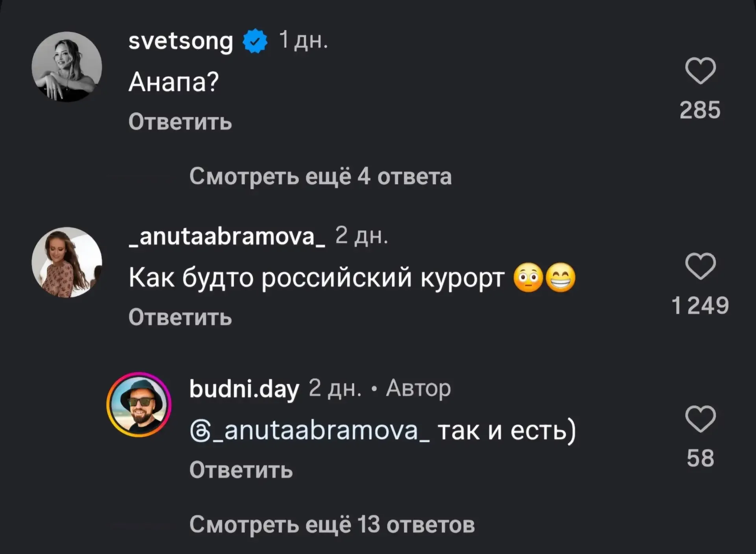The image size is (756, 554).
Task: Reply to _anutaabramova_'s comment
Action: (x=180, y=317)
